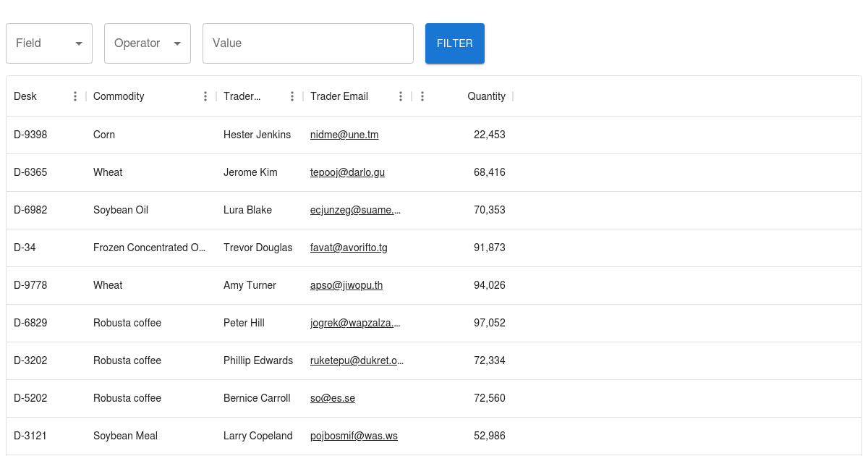The height and width of the screenshot is (456, 868).
Task: Click the Desk column header
Action: coord(25,96)
